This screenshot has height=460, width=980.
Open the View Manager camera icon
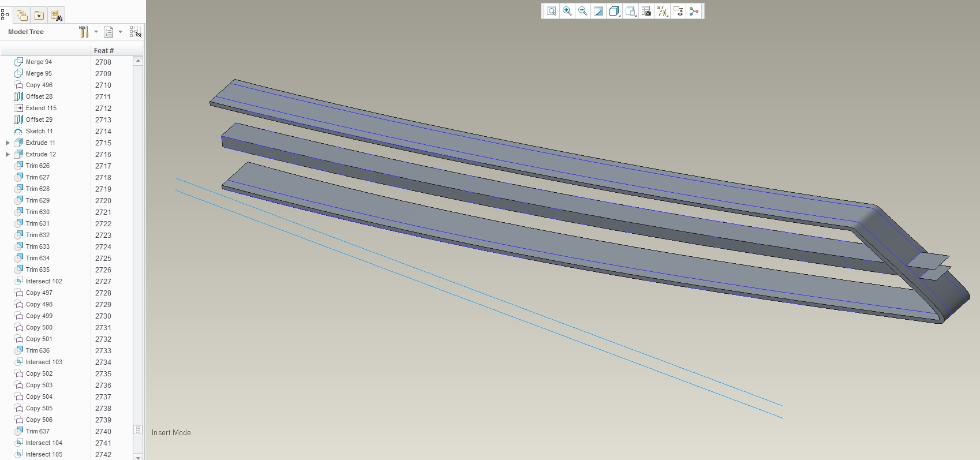646,11
